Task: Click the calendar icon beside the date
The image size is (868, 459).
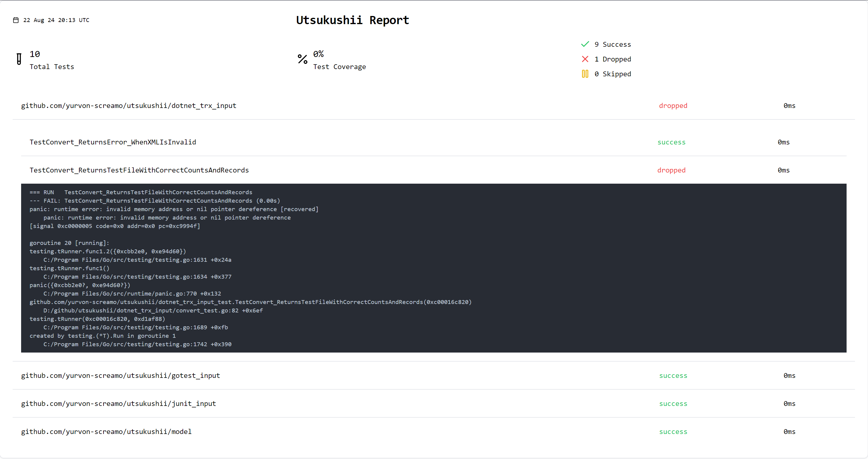Action: pos(16,20)
